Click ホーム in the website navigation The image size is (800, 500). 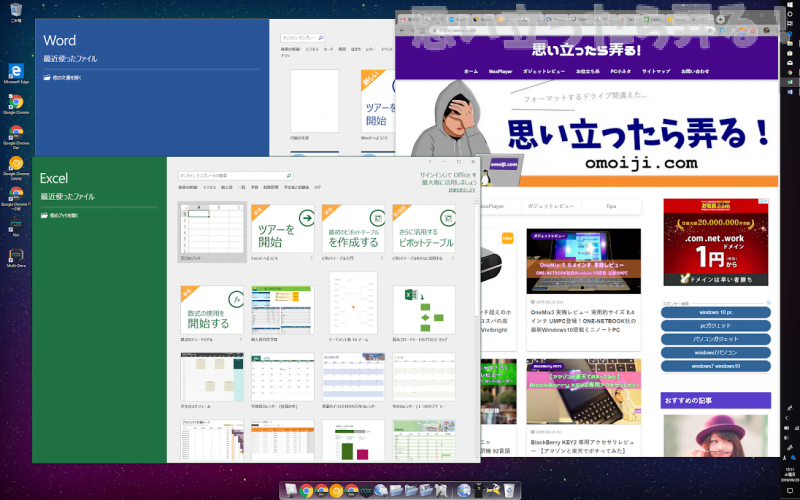pos(470,71)
